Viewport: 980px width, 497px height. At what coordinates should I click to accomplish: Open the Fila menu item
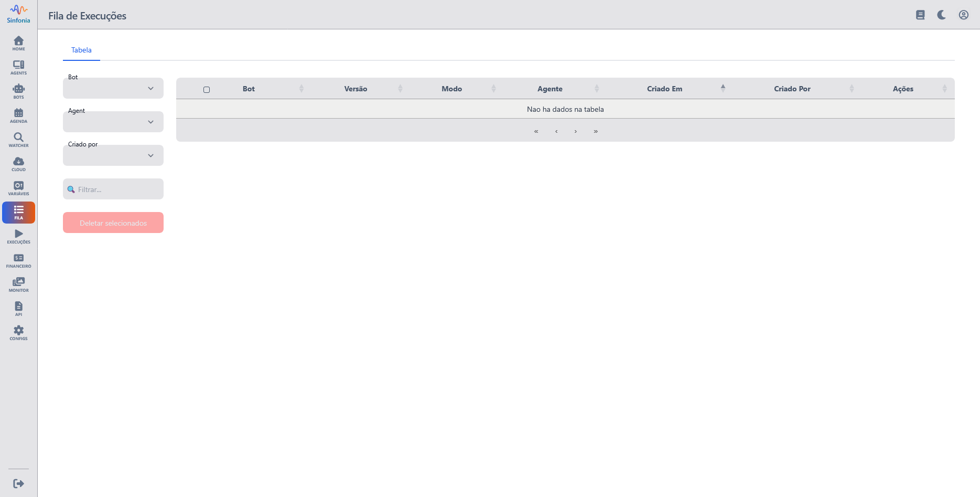click(x=18, y=213)
